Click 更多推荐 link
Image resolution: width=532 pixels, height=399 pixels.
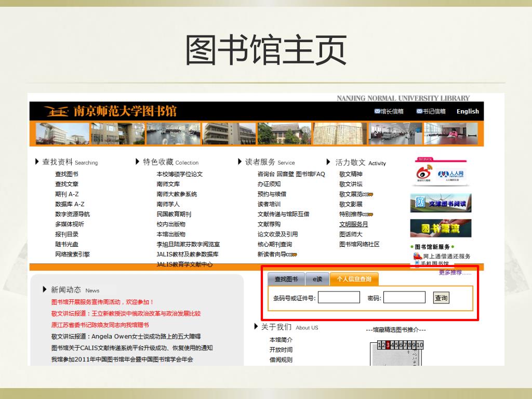coord(455,272)
